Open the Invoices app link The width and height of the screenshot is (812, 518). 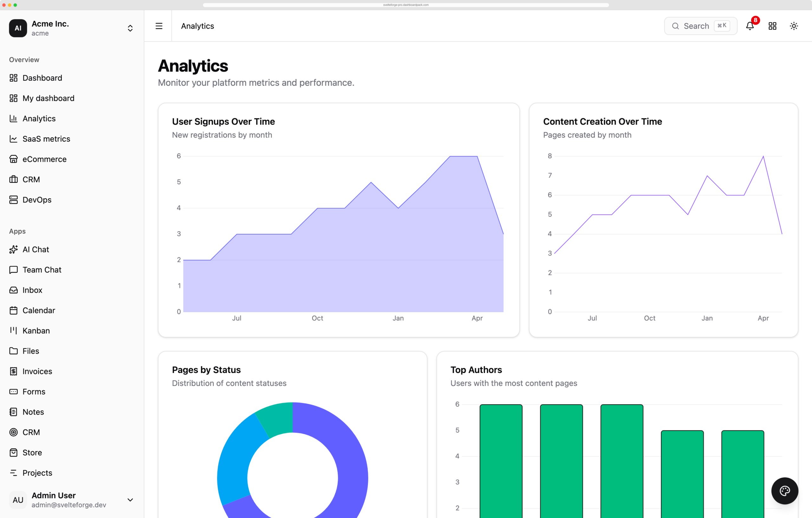[x=72, y=371]
